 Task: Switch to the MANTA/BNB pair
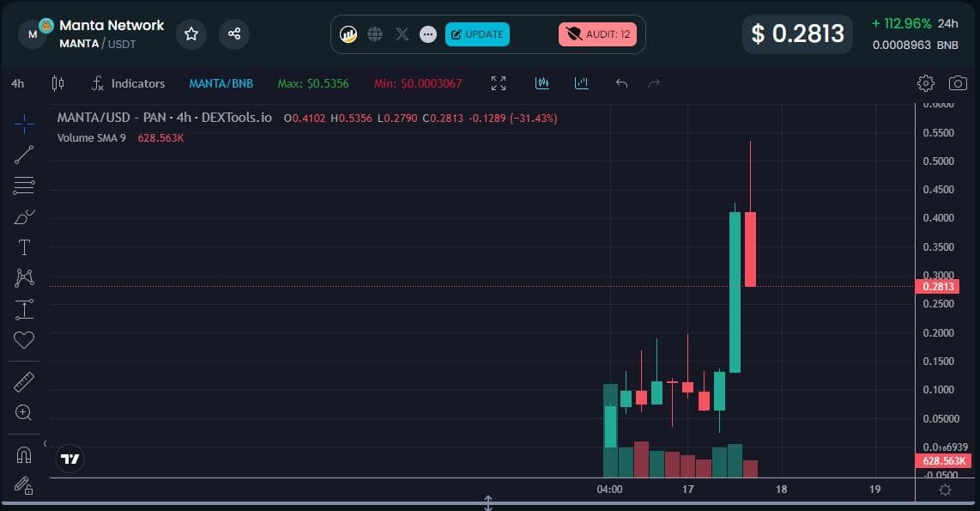click(221, 83)
